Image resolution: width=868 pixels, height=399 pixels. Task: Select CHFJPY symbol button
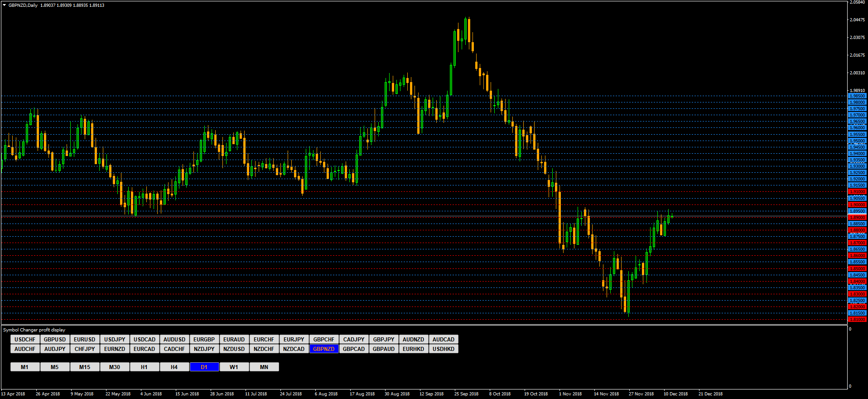click(85, 349)
